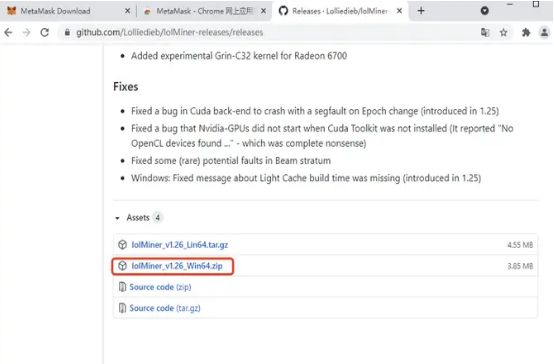
Task: Click the lock icon in address bar
Action: point(67,33)
